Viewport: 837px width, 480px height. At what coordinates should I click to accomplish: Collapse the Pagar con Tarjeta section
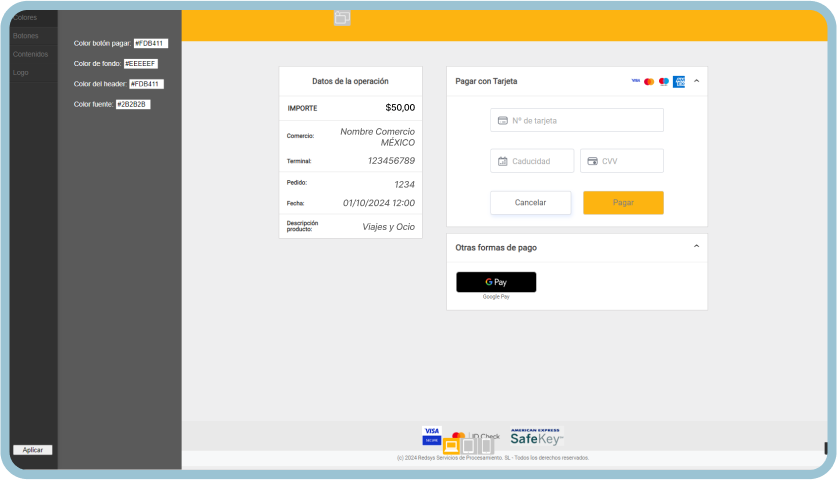(696, 81)
